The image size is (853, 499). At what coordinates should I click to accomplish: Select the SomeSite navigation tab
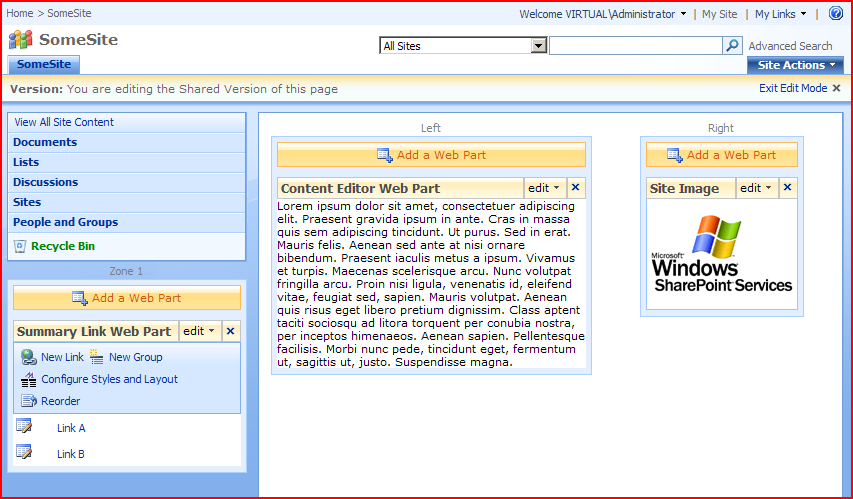point(44,64)
